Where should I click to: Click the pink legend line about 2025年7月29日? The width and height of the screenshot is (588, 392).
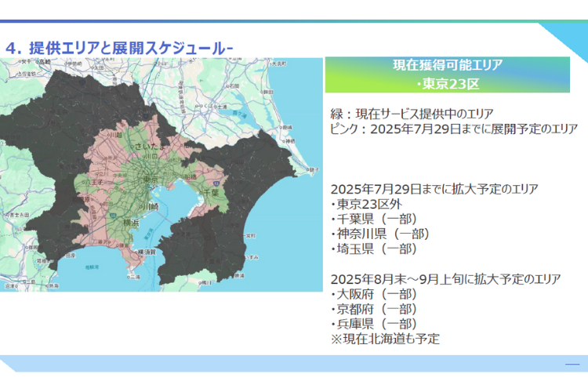pos(453,129)
